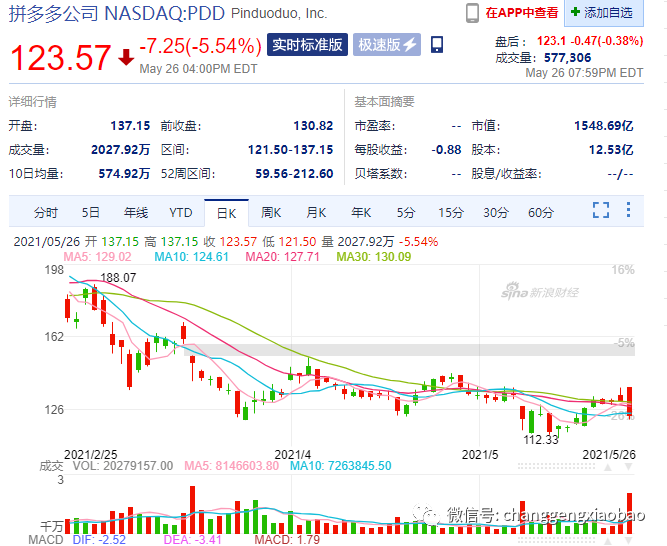Image resolution: width=667 pixels, height=546 pixels.
Task: Click the range value 121.50-137.15
Action: coord(291,150)
